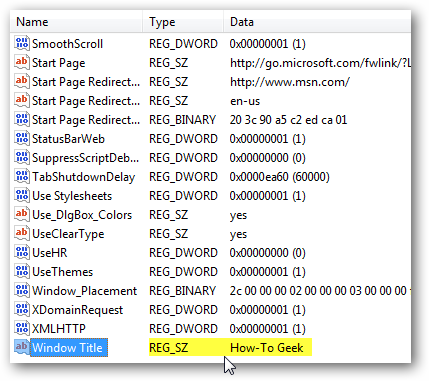
Task: Click the http://www.msn.com/ data cell
Action: [x=290, y=82]
